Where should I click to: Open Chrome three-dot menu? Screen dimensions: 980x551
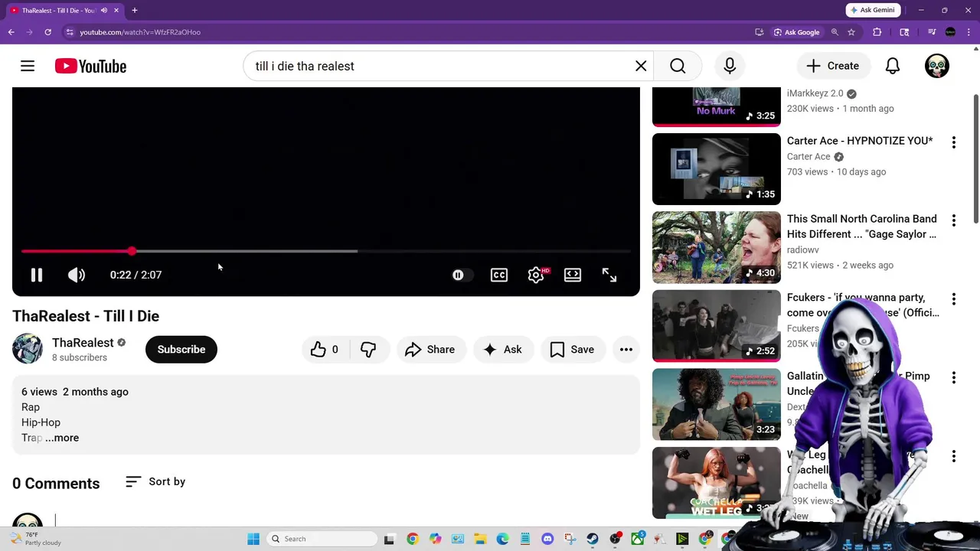point(969,32)
